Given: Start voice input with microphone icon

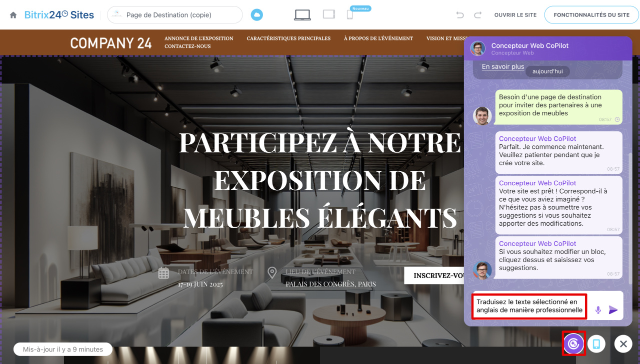Looking at the screenshot, I should click(598, 310).
